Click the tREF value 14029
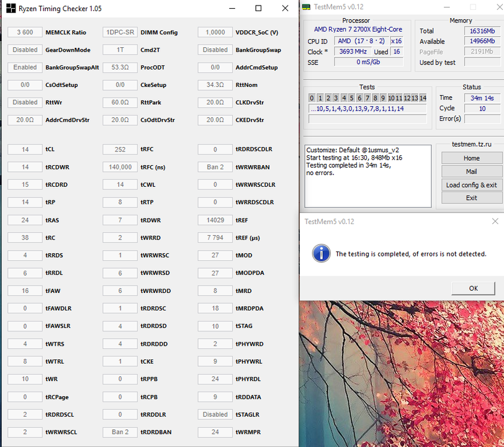504x447 pixels. [x=215, y=220]
